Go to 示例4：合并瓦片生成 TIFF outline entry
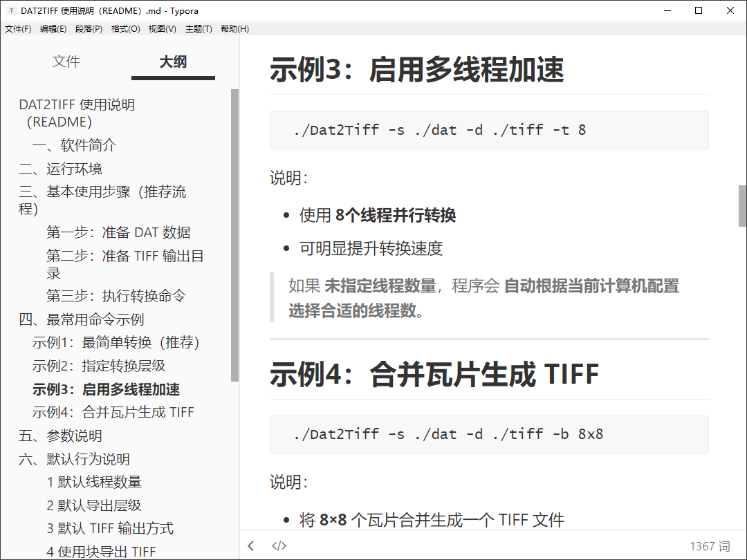 coord(113,412)
